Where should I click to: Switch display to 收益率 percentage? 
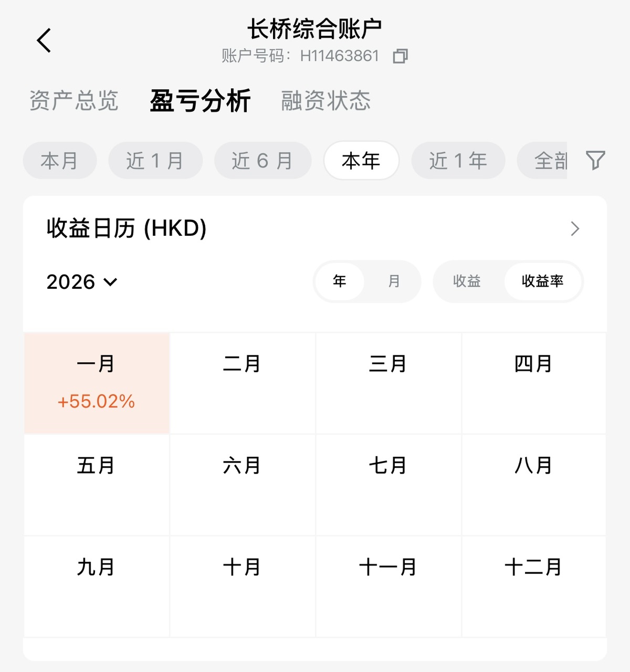tap(542, 281)
